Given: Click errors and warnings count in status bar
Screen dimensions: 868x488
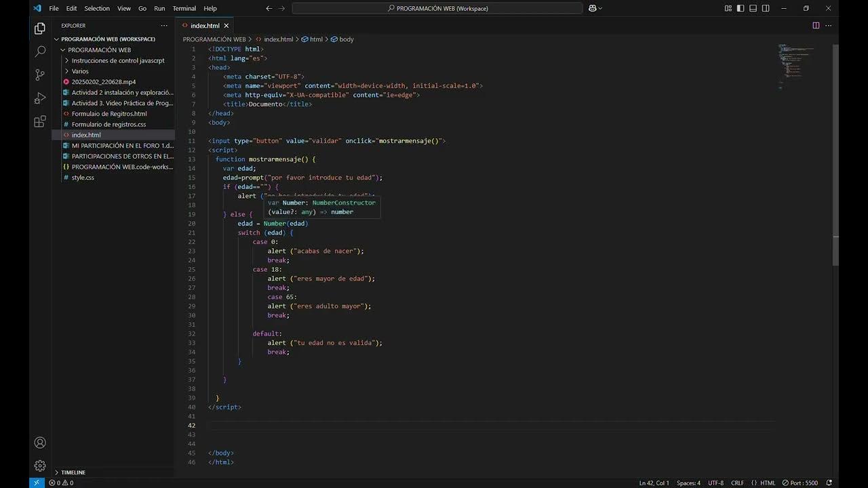Looking at the screenshot, I should 61,483.
